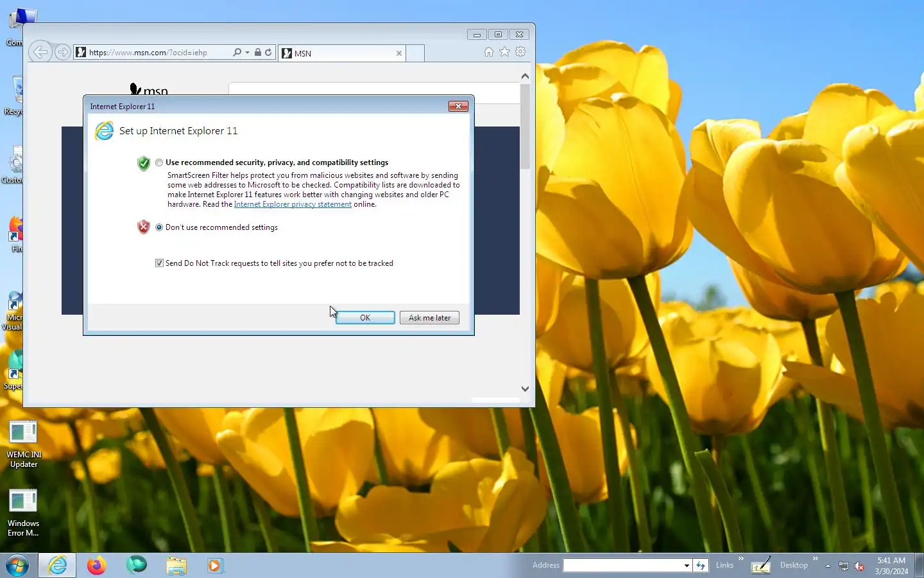This screenshot has width=924, height=578.
Task: Click the MSN favicon in the address bar
Action: pyautogui.click(x=81, y=53)
